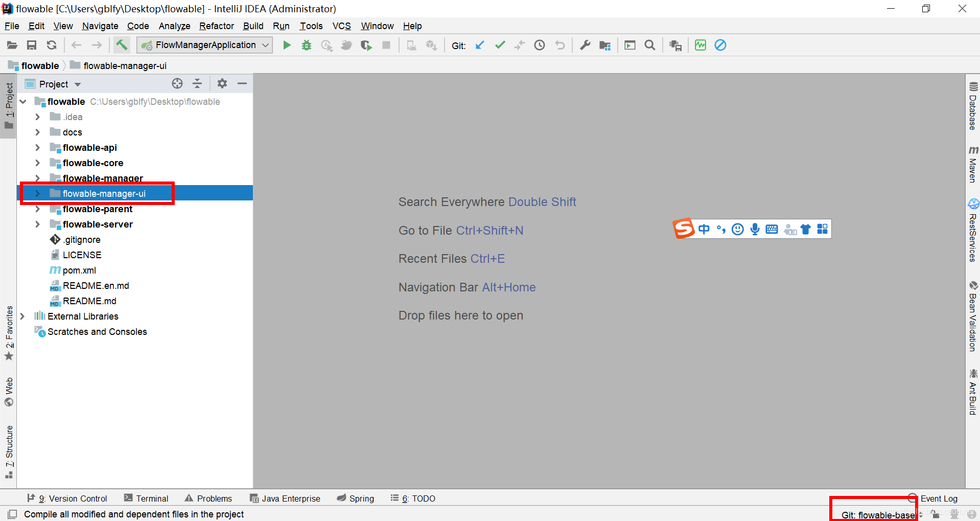Click flowable breadcrumb in navigation bar
This screenshot has height=521, width=980.
pos(34,65)
